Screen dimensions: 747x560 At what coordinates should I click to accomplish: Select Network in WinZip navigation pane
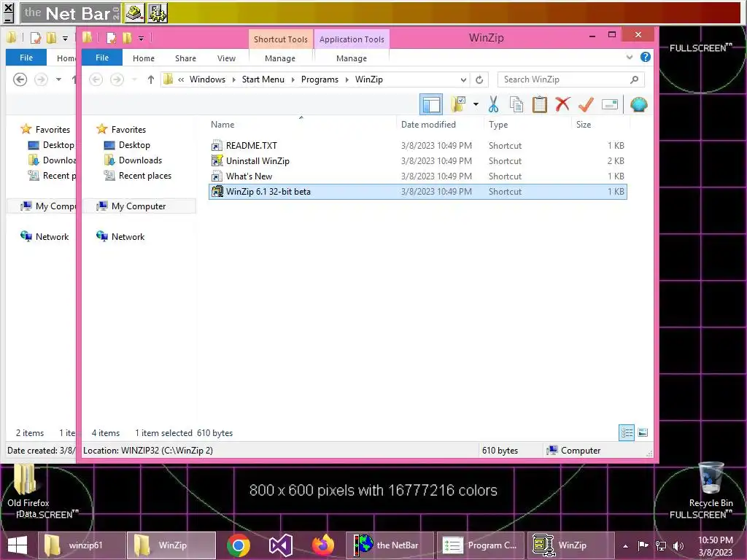point(120,237)
